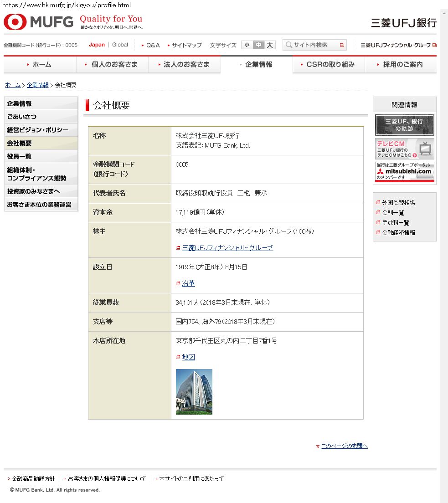448x503 pixels.
Task: Set text size to 小
Action: tap(247, 45)
